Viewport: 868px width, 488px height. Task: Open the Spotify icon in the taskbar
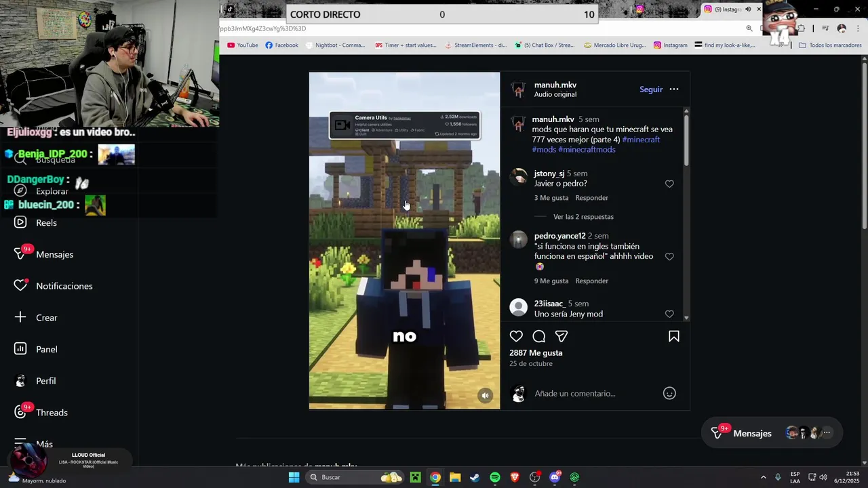pyautogui.click(x=495, y=477)
